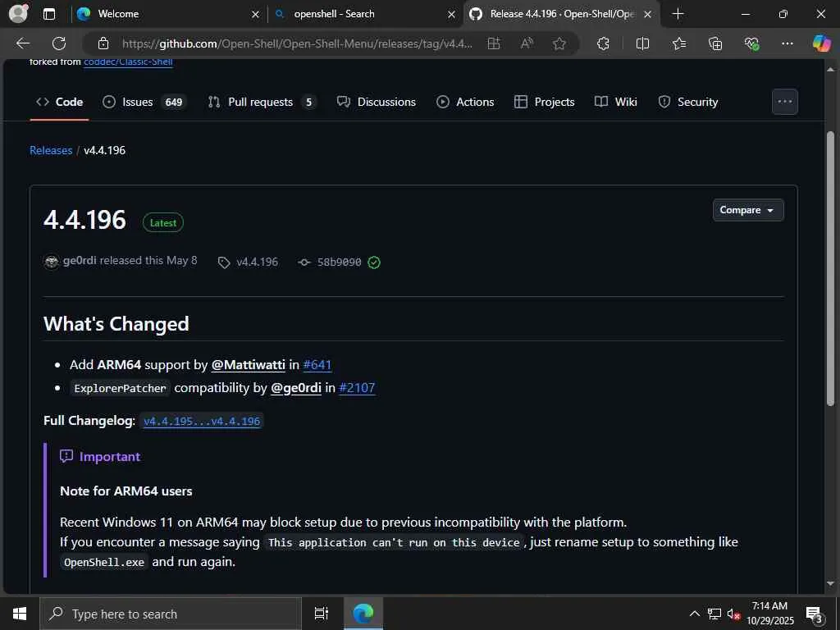
Task: Open a new browser tab
Action: point(678,14)
